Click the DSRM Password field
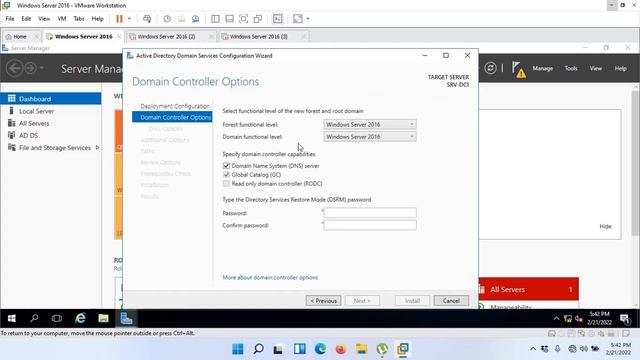The height and width of the screenshot is (360, 640). click(x=370, y=213)
